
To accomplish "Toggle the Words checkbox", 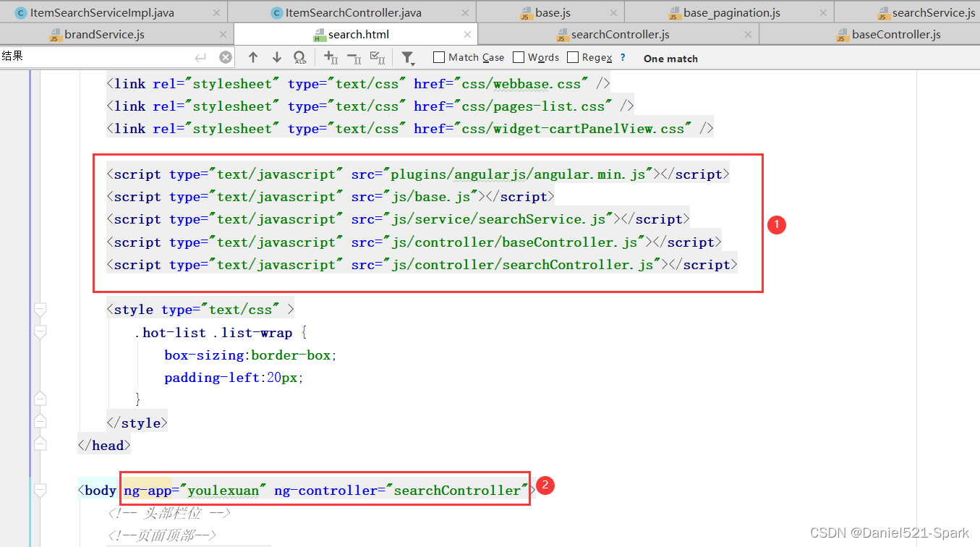I will click(x=519, y=57).
